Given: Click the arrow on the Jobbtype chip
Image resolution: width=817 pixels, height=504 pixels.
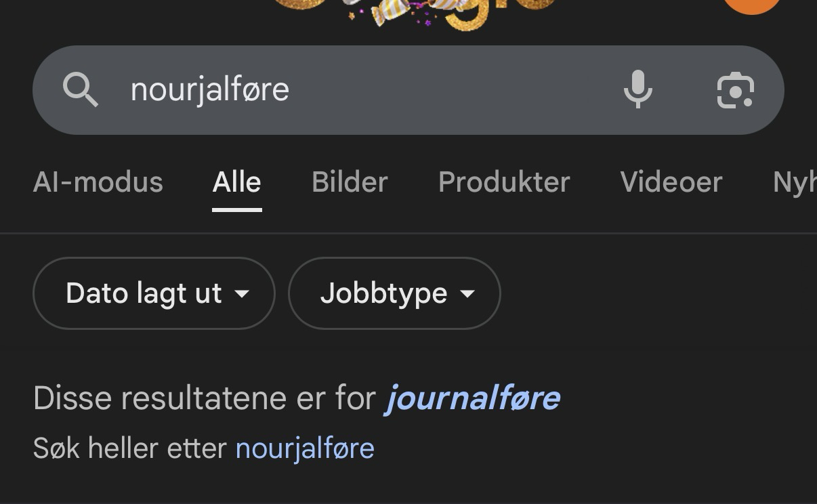Looking at the screenshot, I should (467, 294).
